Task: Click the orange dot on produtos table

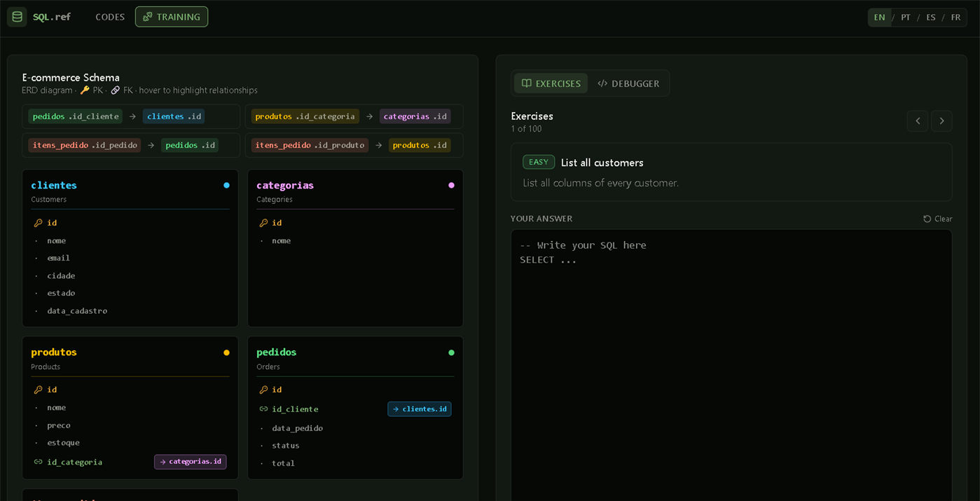Action: coord(226,352)
